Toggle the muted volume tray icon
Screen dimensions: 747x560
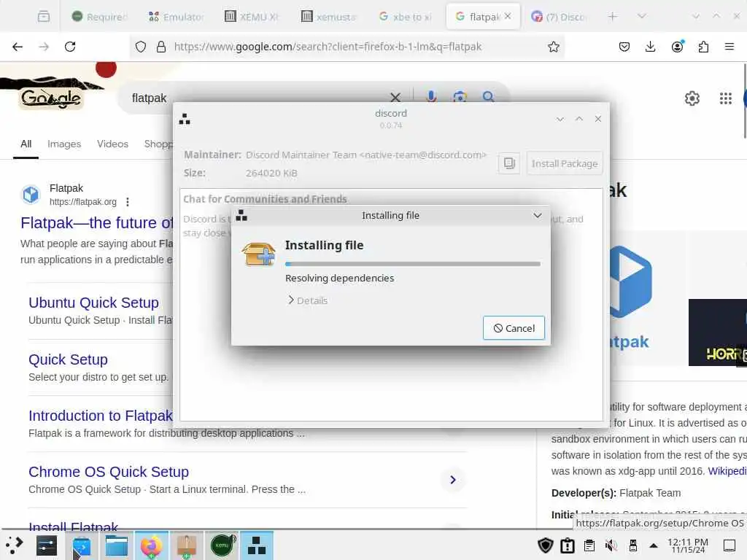tap(611, 545)
